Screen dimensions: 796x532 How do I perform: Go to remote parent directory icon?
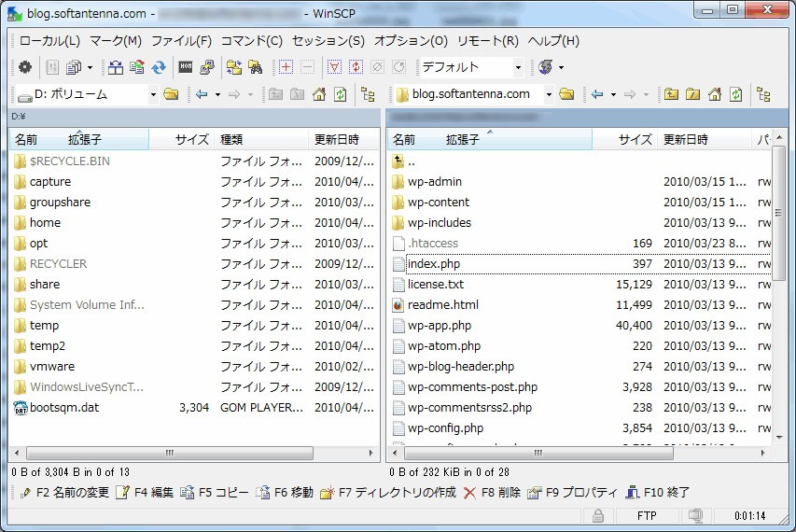click(671, 94)
